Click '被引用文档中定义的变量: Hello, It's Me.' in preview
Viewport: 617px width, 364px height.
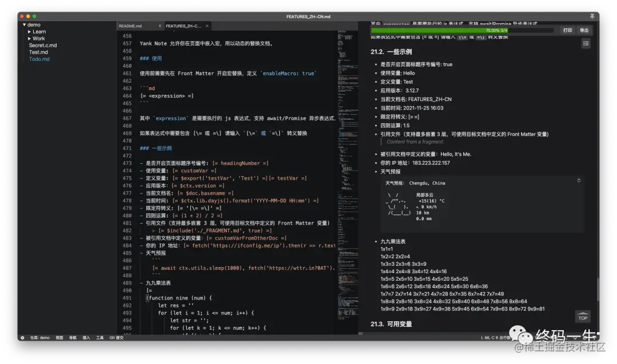click(426, 154)
